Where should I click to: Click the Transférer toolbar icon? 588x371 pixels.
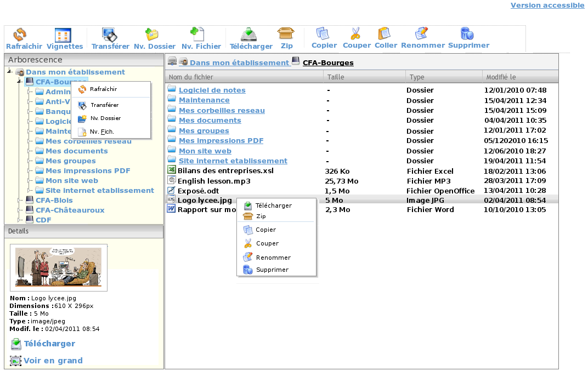point(110,36)
